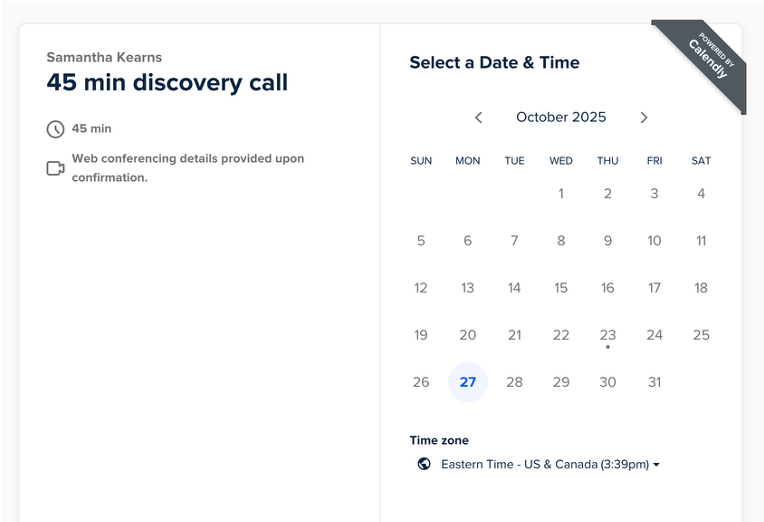Viewport: 764px width, 522px height.
Task: Click the 45 min discovery call title
Action: [x=167, y=82]
